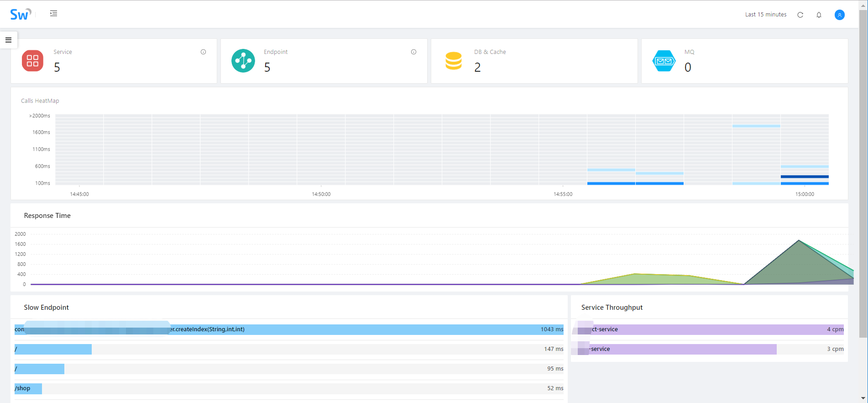The image size is (868, 403).
Task: Show info tooltip on Endpoint card
Action: point(413,52)
